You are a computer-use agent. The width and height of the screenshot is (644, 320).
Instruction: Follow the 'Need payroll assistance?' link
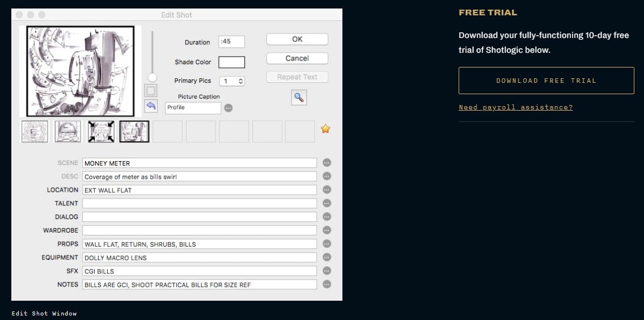515,107
